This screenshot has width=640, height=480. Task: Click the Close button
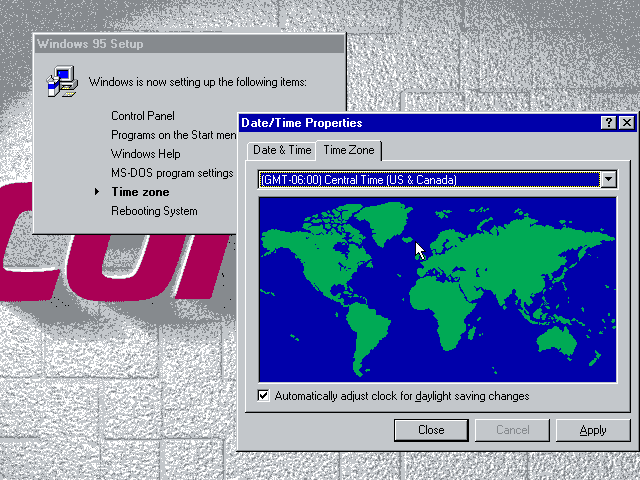[431, 430]
